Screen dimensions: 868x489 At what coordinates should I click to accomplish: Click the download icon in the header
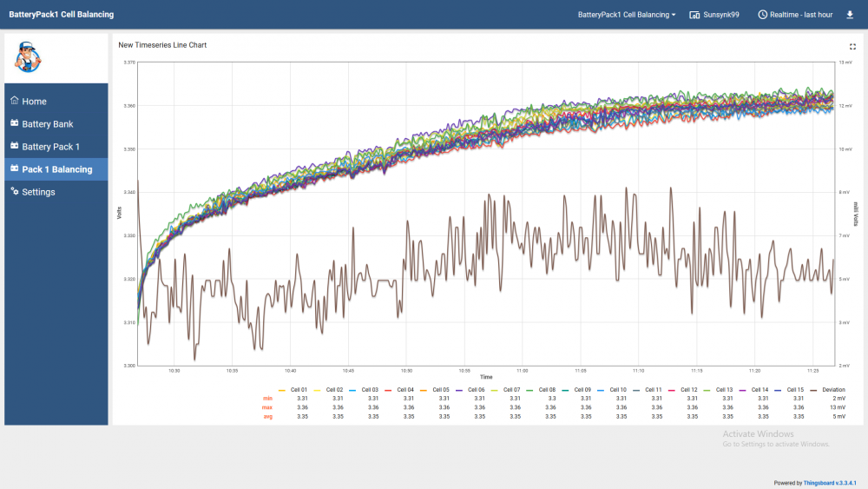coord(850,15)
